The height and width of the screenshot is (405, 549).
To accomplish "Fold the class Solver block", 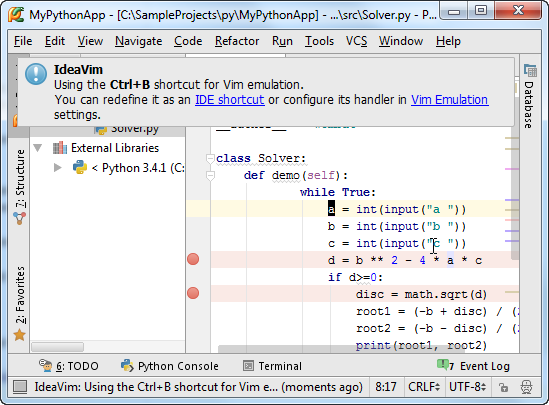I will coord(210,159).
